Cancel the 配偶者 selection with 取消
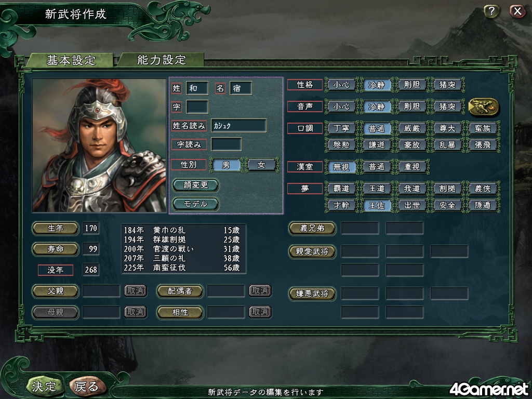This screenshot has height=399, width=532. [x=260, y=291]
